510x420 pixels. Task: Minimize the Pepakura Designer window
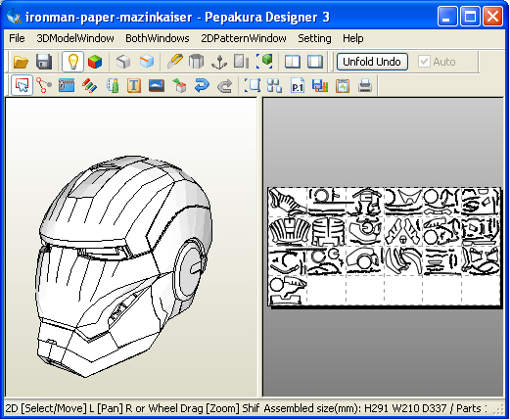click(446, 17)
